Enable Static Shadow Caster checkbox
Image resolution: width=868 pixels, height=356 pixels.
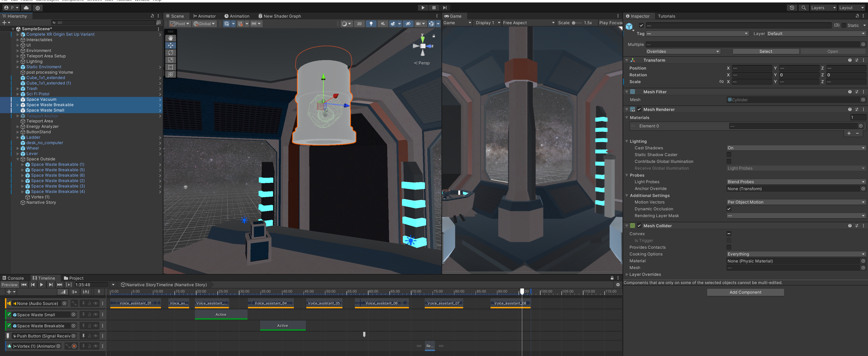click(729, 155)
